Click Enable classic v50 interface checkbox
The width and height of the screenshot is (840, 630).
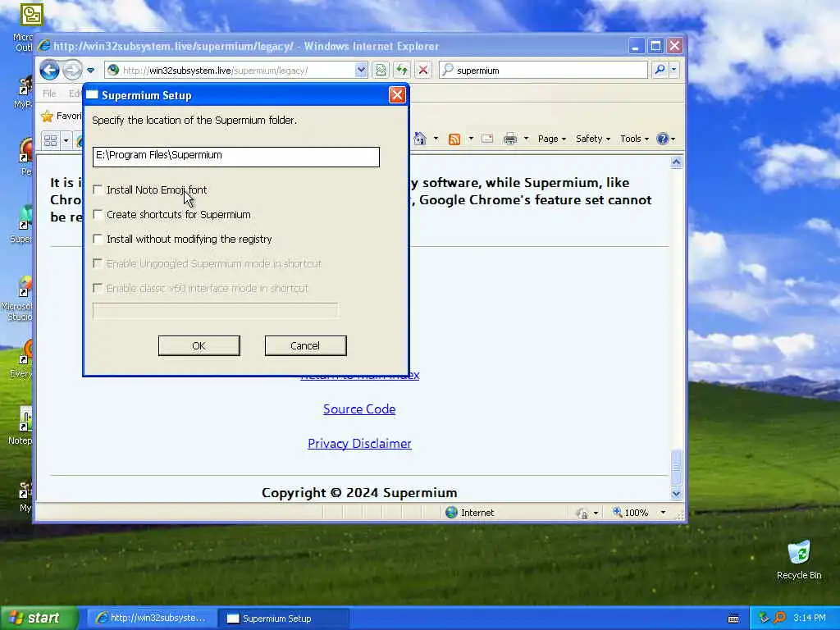point(98,288)
